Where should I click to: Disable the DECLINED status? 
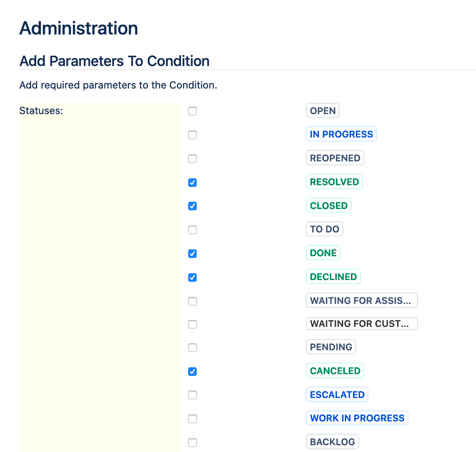(192, 277)
